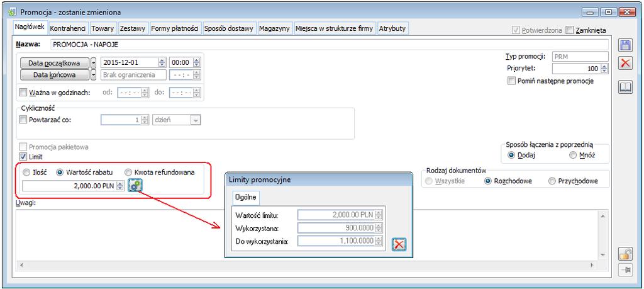Viewport: 644px width, 289px height.
Task: Select the Mnóż joining method
Action: (x=573, y=156)
